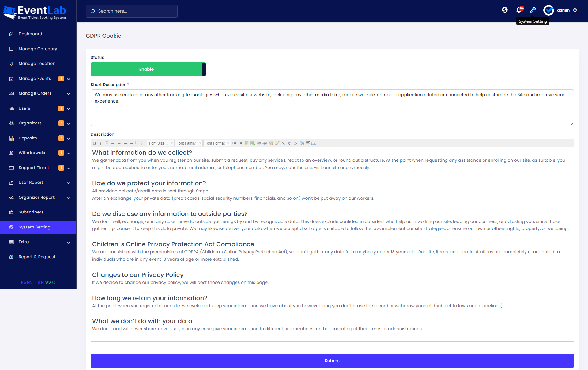The width and height of the screenshot is (588, 370).
Task: Toggle bold formatting in the editor
Action: click(x=95, y=143)
